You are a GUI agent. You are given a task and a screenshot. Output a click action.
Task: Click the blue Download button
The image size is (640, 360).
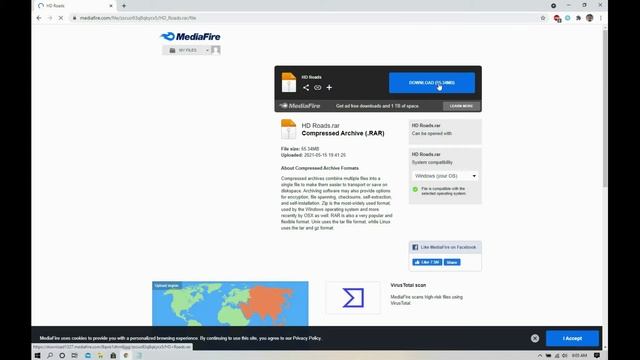pyautogui.click(x=432, y=83)
